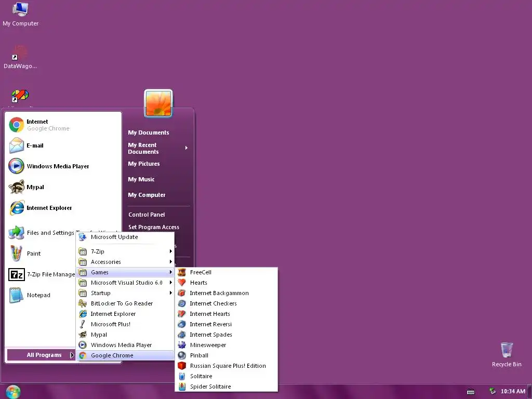Click pinned Internet Explorer icon
Viewport: 532px width, 399px height.
pyautogui.click(x=16, y=208)
